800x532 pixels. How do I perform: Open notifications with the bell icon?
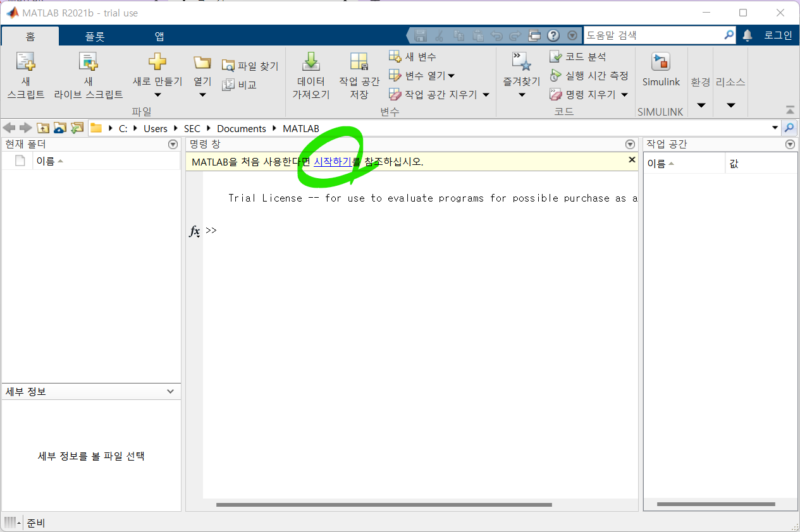point(748,35)
